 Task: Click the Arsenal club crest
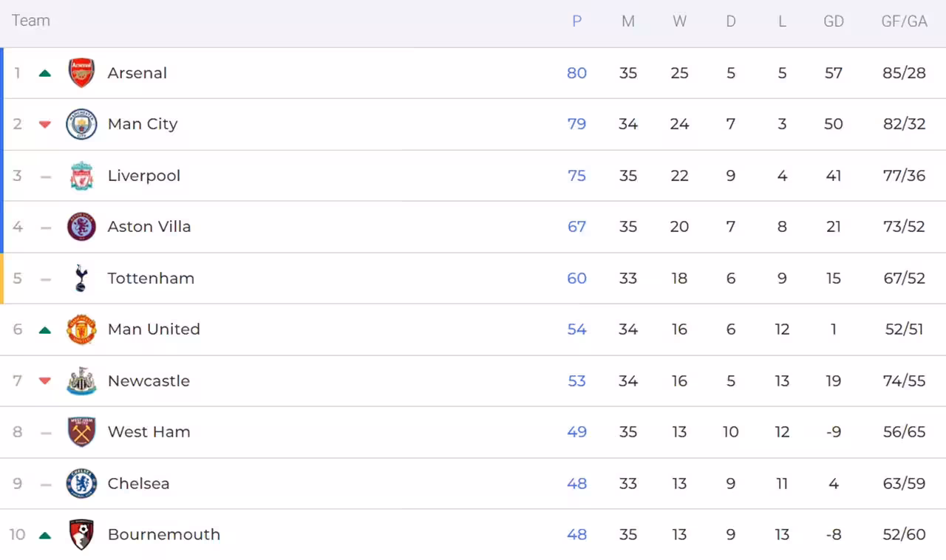click(x=81, y=73)
